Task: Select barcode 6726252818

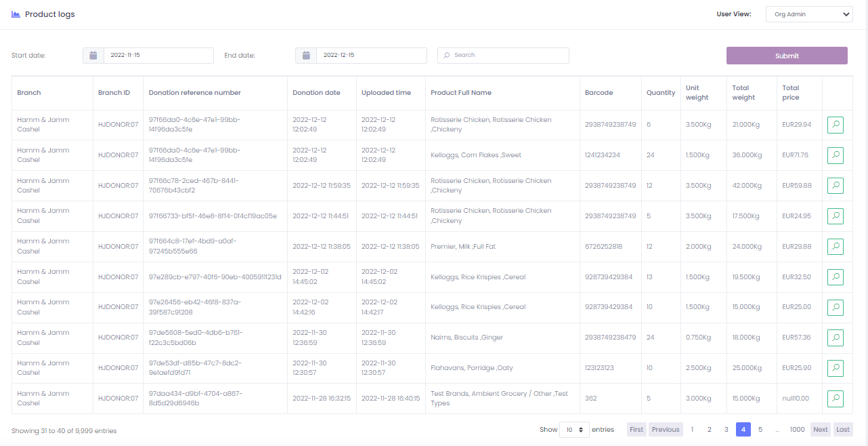Action: pos(603,247)
